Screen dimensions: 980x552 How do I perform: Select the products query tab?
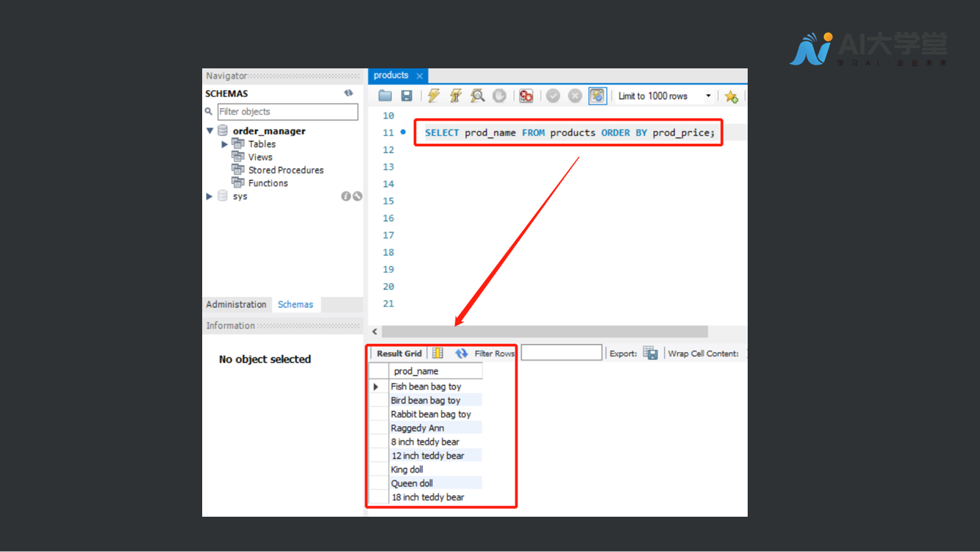coord(391,76)
